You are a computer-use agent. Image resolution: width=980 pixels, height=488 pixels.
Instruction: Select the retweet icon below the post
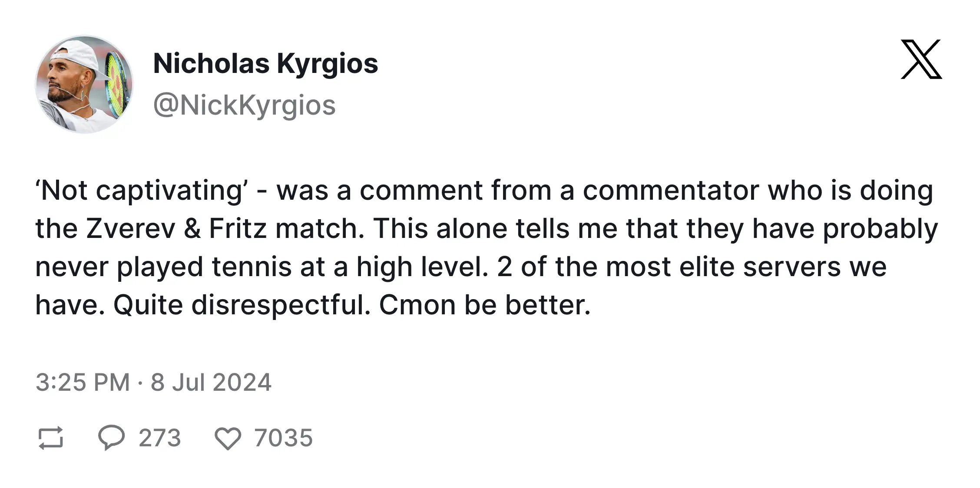point(51,439)
